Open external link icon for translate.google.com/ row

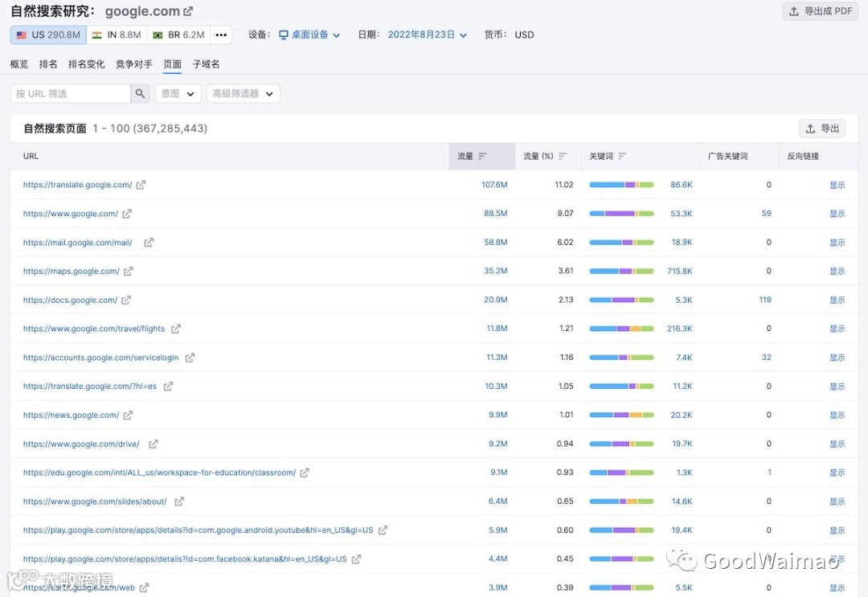141,185
